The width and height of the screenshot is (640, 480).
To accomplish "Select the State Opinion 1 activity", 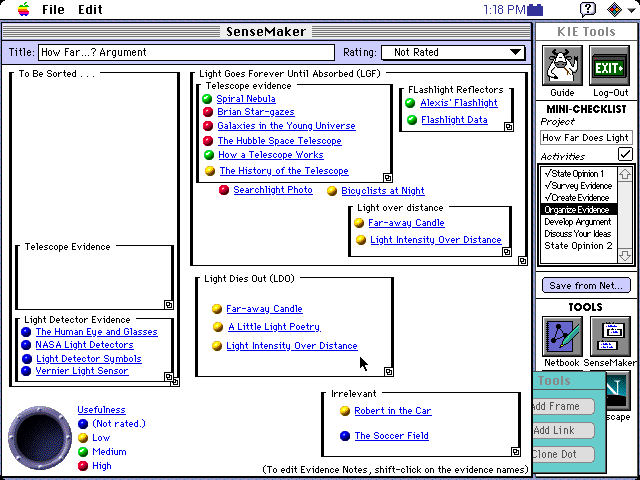I will click(579, 174).
